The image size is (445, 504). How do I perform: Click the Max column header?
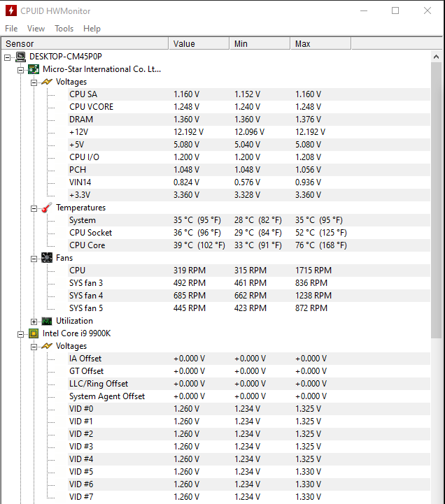coord(320,44)
